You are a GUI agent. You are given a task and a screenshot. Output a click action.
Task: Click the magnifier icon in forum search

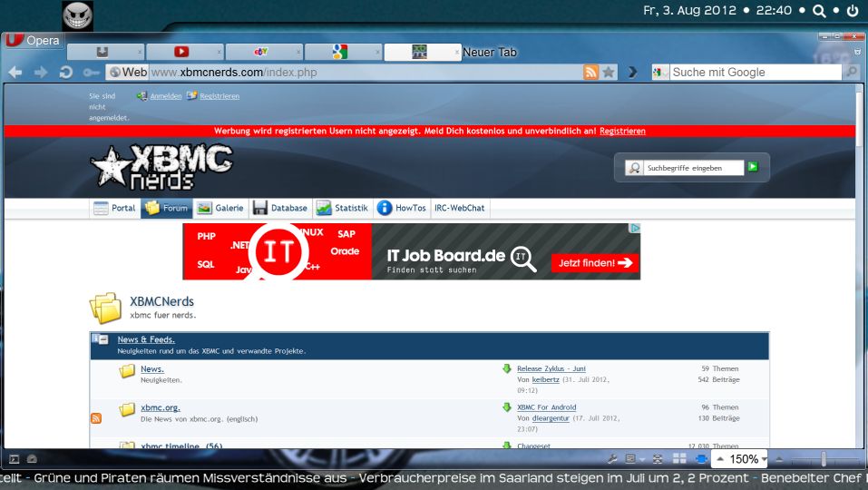pos(634,168)
